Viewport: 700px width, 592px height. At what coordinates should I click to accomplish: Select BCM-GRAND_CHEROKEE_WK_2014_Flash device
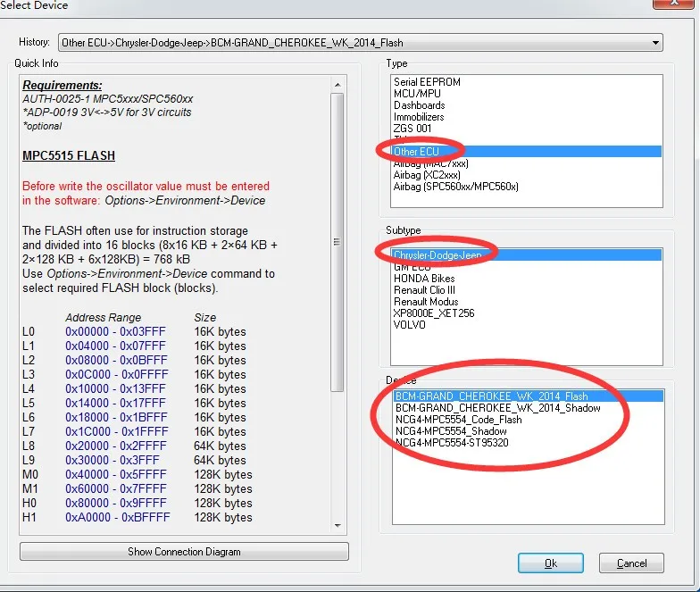tap(529, 396)
